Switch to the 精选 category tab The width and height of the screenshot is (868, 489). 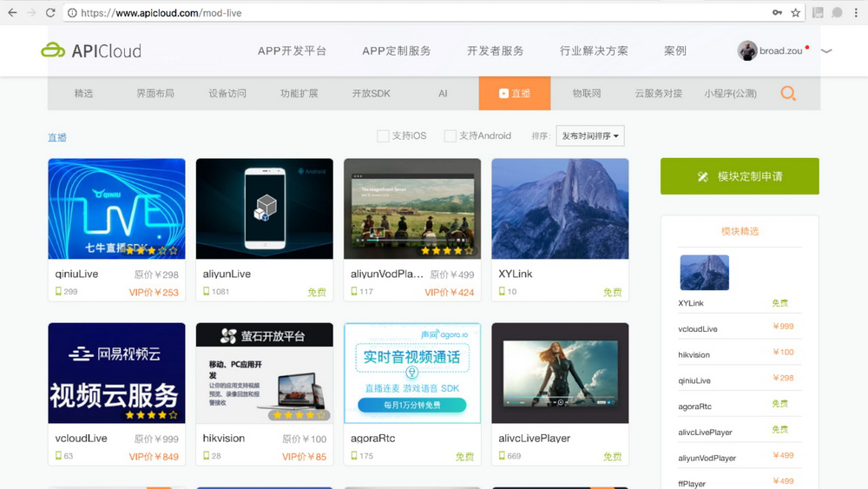(83, 93)
